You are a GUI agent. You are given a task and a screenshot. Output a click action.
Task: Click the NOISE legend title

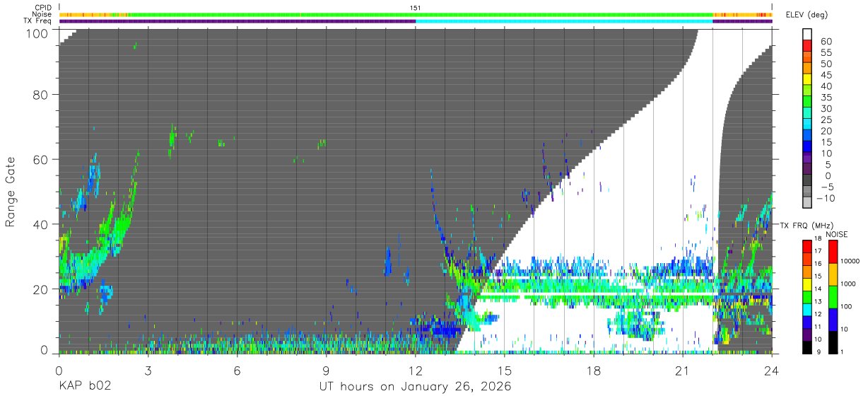pyautogui.click(x=837, y=235)
